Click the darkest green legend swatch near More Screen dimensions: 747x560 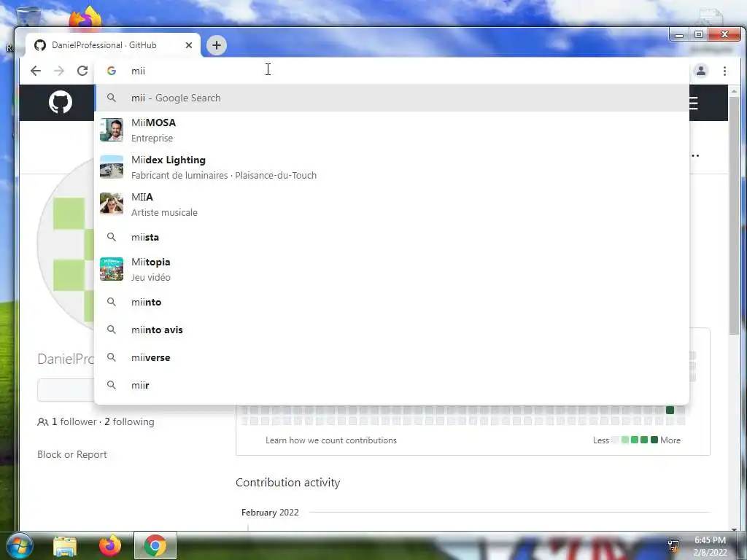pyautogui.click(x=654, y=440)
